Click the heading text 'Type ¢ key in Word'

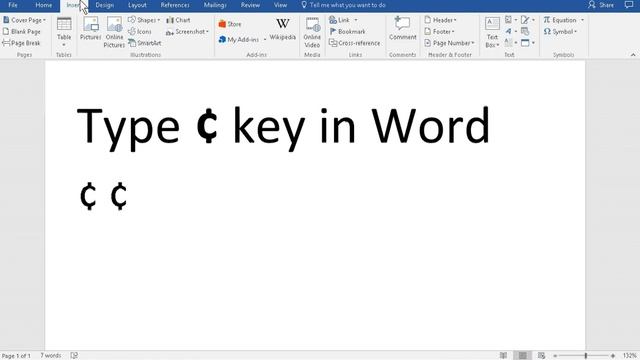pos(283,128)
